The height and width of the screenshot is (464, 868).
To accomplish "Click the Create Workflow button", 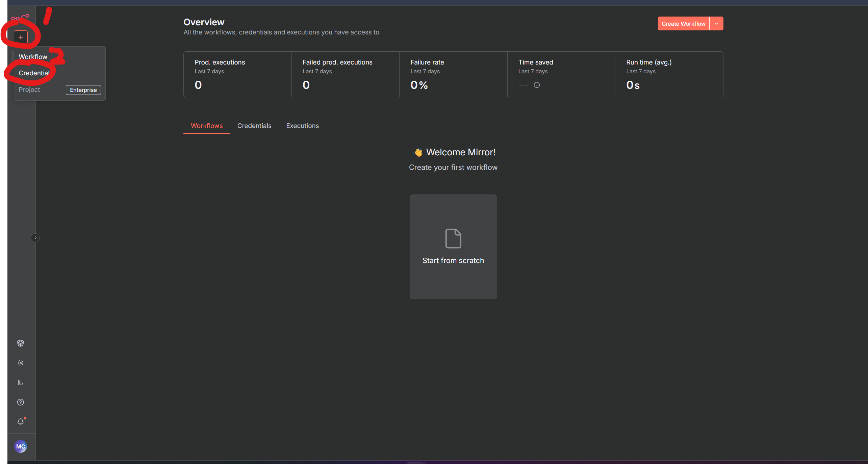I will pyautogui.click(x=684, y=24).
